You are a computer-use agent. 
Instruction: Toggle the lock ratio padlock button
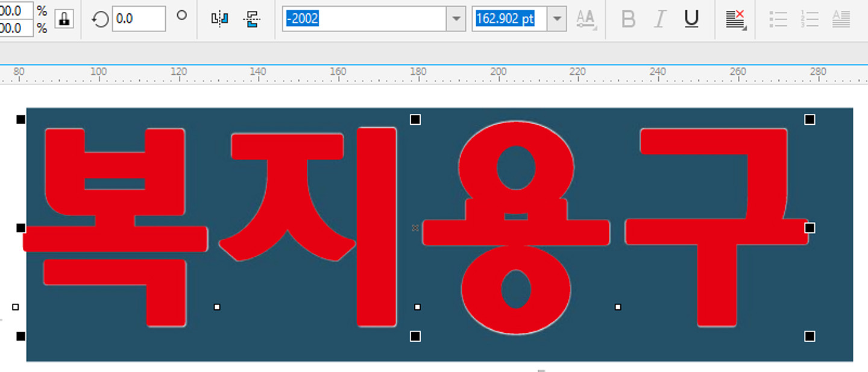(64, 19)
